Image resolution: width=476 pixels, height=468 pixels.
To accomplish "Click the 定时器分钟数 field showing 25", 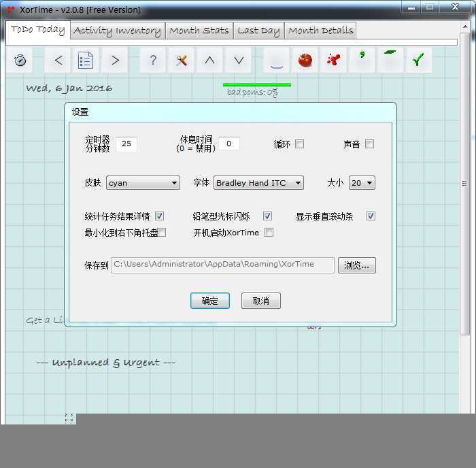I will pos(126,144).
